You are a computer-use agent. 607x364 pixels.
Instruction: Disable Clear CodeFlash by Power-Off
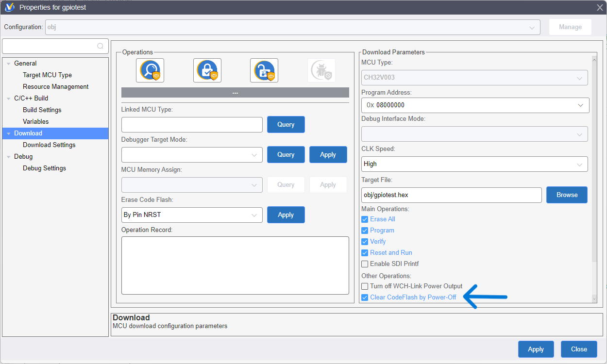click(x=365, y=298)
